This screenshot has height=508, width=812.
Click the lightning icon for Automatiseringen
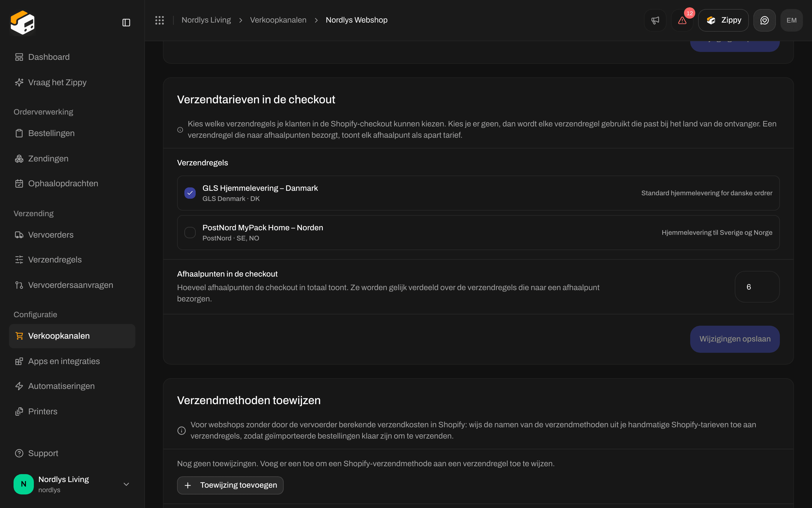(19, 386)
